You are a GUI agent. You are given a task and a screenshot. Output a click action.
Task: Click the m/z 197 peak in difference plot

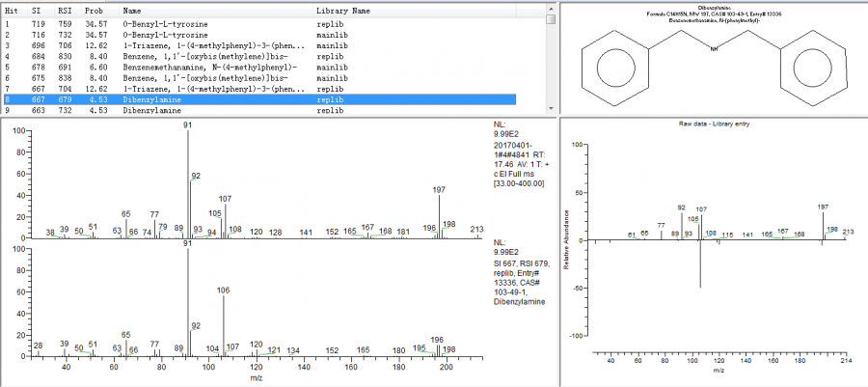pos(823,227)
